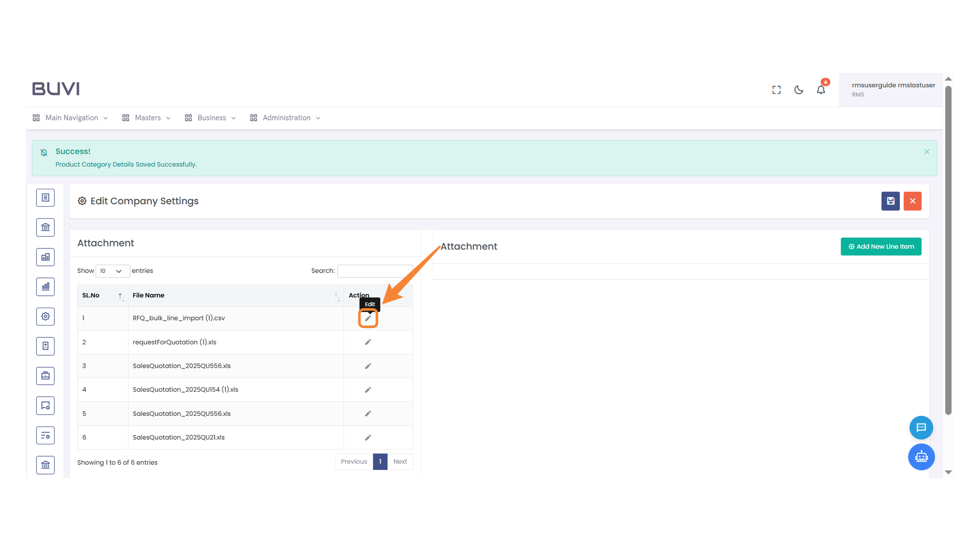Viewport: 980px width, 551px height.
Task: Click the notification bell icon
Action: tap(821, 90)
